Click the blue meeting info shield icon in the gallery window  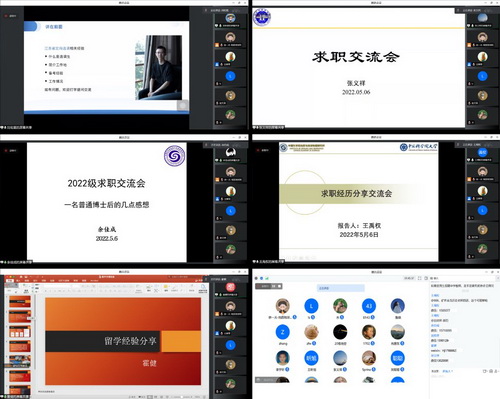261,278
